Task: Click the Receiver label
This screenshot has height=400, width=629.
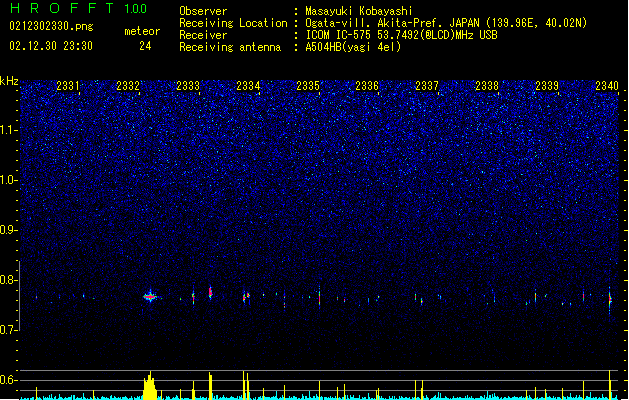Action: 203,35
